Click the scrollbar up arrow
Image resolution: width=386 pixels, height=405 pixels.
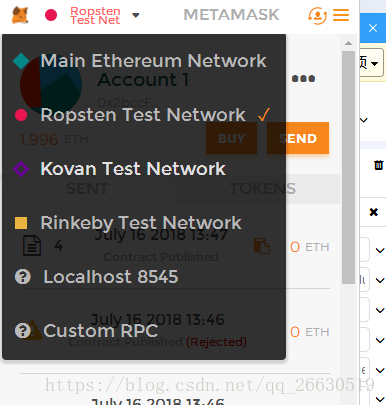[348, 43]
